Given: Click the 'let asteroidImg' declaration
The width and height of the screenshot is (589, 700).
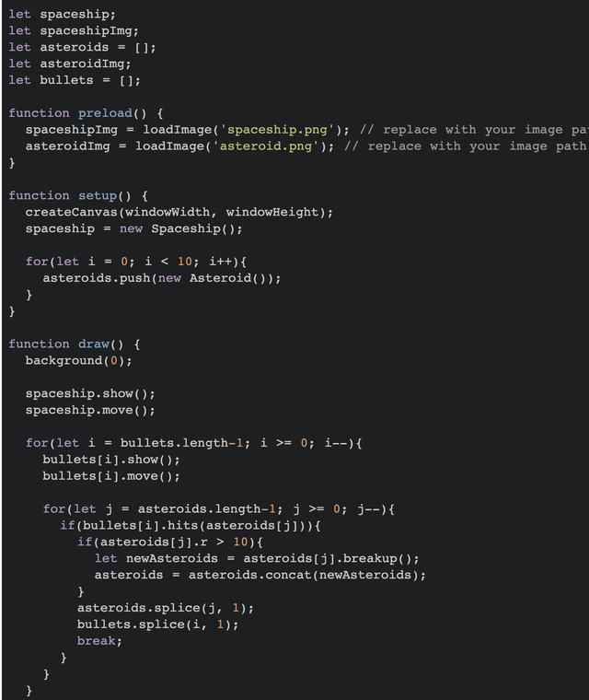Looking at the screenshot, I should point(70,64).
